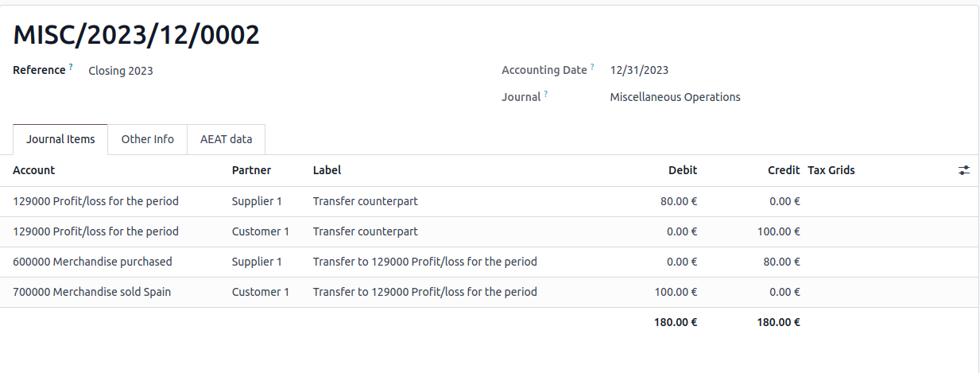Viewport: 980px width, 373px height.
Task: Click the Debit column header
Action: (x=683, y=170)
